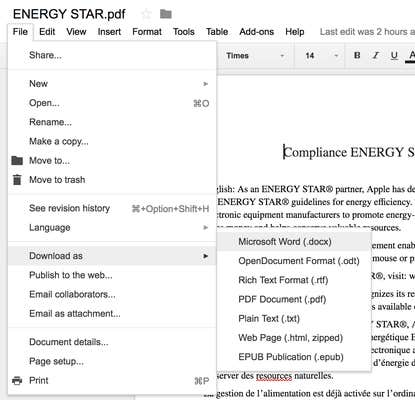Open the Format menu
The image size is (415, 400).
(147, 32)
